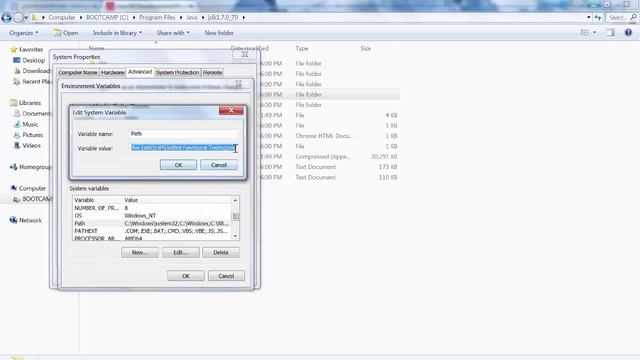This screenshot has width=640, height=360.
Task: Click the Variable column header in system variables
Action: (x=98, y=200)
